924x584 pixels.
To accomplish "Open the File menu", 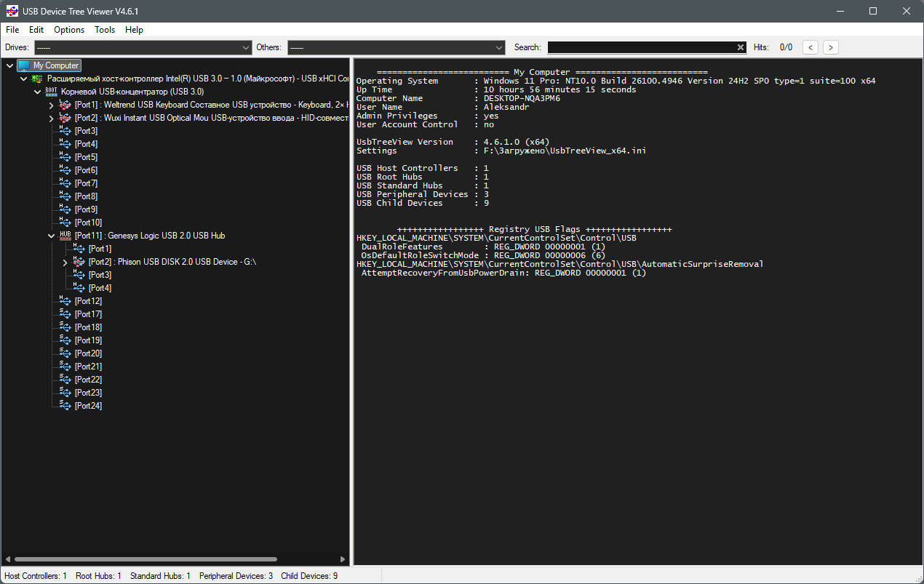I will [12, 30].
